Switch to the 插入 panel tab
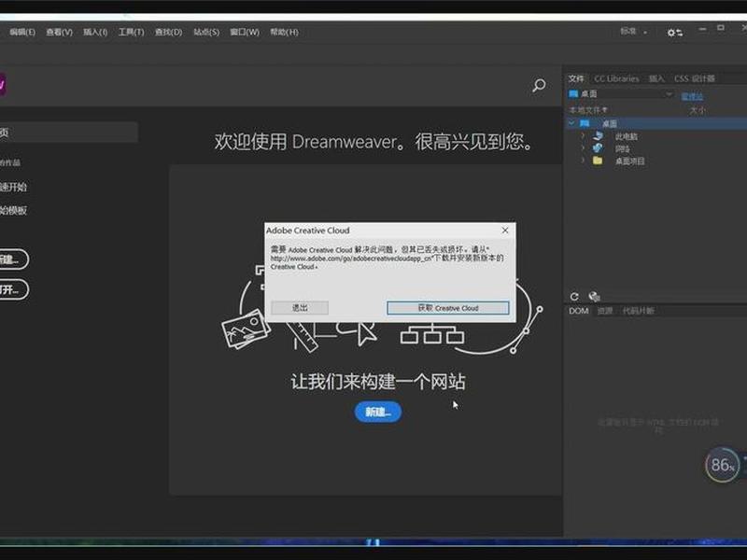Screen dimensions: 747x560 (x=656, y=78)
